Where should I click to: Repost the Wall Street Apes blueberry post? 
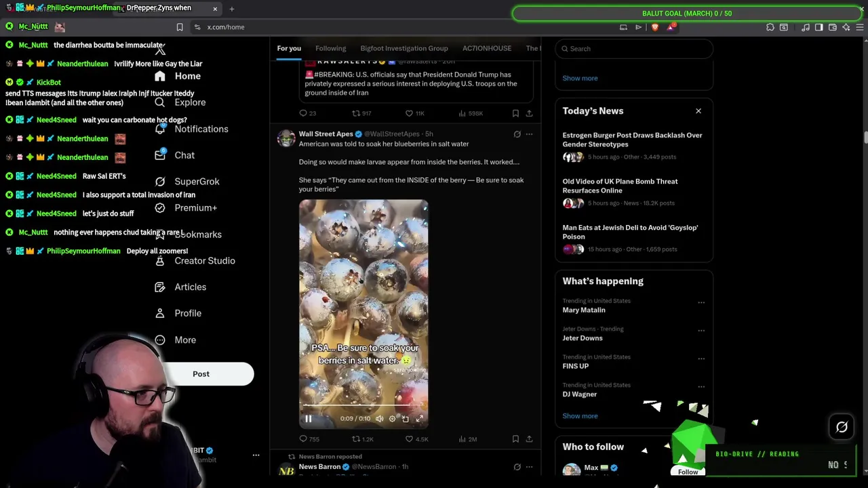coord(362,439)
